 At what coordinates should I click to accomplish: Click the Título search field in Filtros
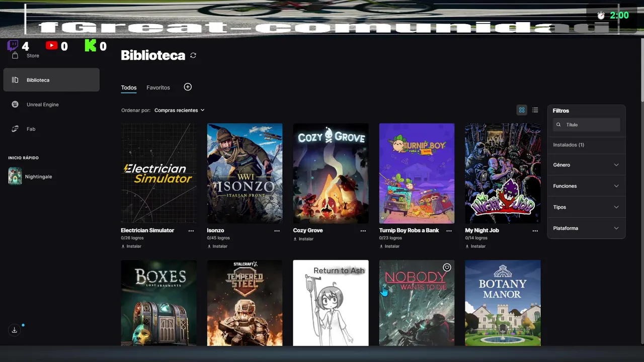586,125
